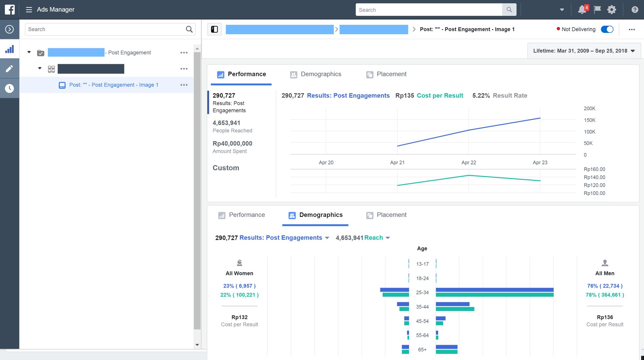Click the All Men person icon
The height and width of the screenshot is (360, 644).
[x=605, y=263]
